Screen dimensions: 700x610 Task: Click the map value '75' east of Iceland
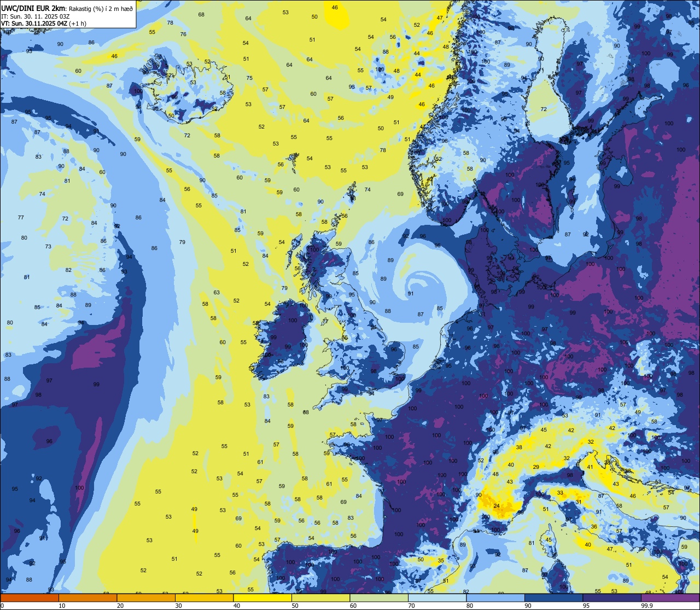click(249, 78)
